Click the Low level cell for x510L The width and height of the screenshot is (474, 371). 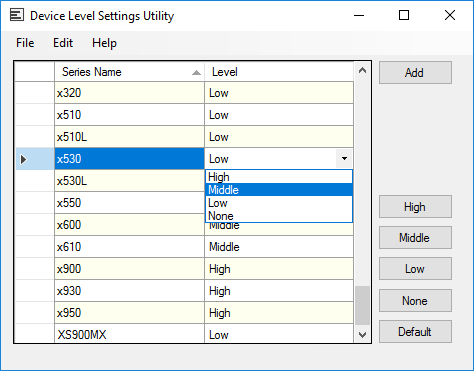click(279, 137)
